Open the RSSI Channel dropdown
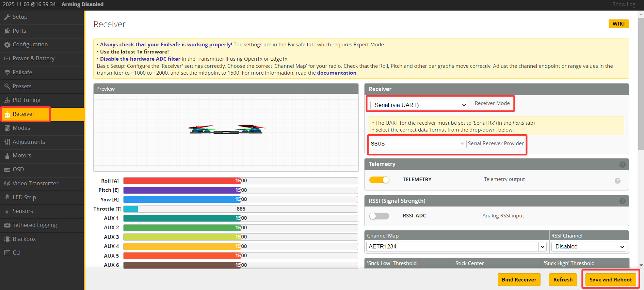 tap(589, 247)
